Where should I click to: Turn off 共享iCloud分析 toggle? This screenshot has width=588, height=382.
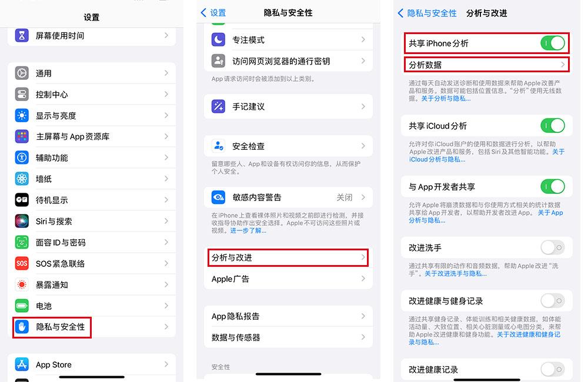(552, 126)
